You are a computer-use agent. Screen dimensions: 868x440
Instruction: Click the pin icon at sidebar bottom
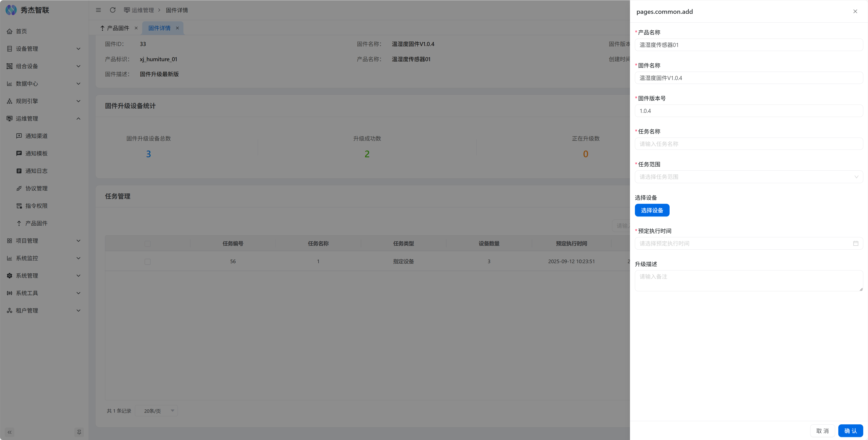click(x=79, y=432)
